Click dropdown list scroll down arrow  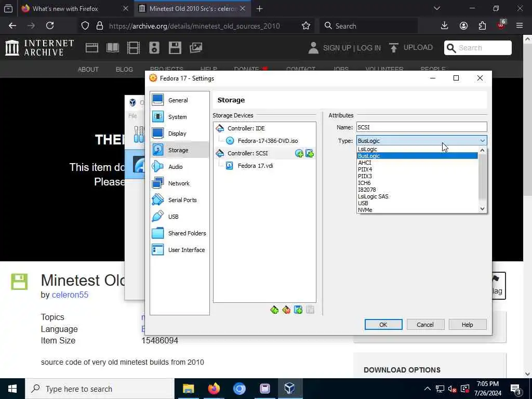click(483, 209)
